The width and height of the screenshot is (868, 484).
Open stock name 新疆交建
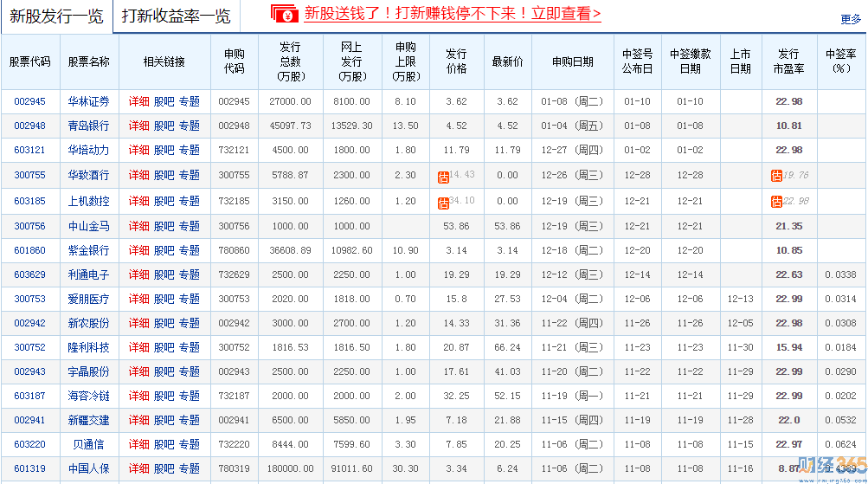(x=88, y=420)
